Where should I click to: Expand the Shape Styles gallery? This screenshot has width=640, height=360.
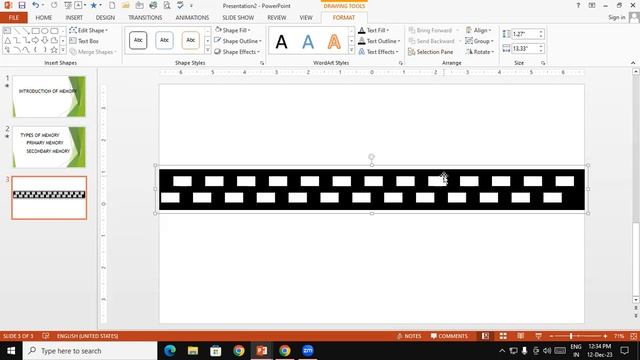[x=207, y=50]
